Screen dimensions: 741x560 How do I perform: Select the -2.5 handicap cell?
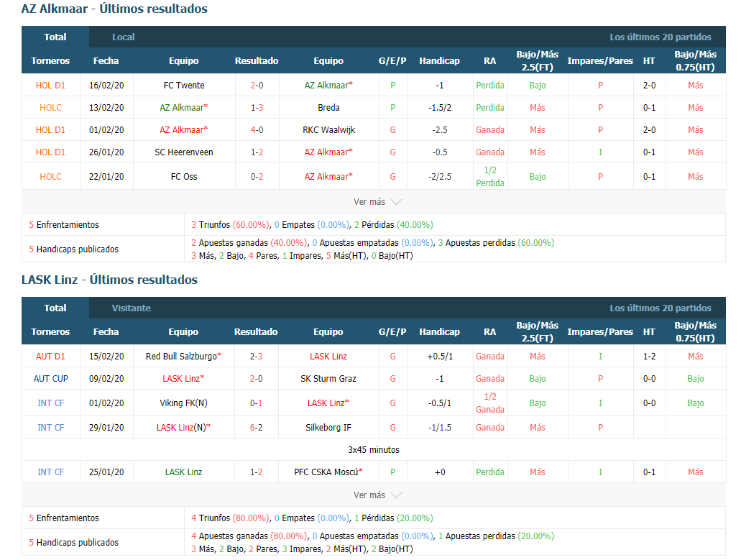(439, 129)
